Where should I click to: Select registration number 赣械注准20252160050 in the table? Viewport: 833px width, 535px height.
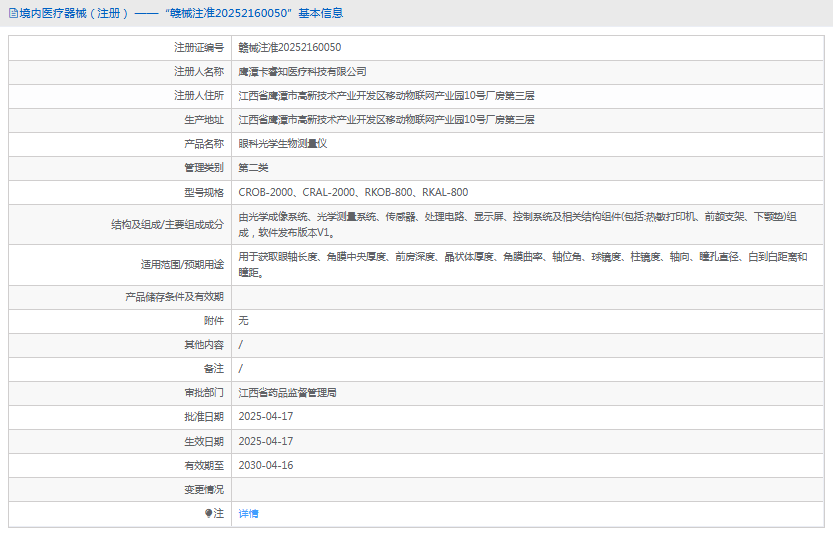tap(290, 48)
